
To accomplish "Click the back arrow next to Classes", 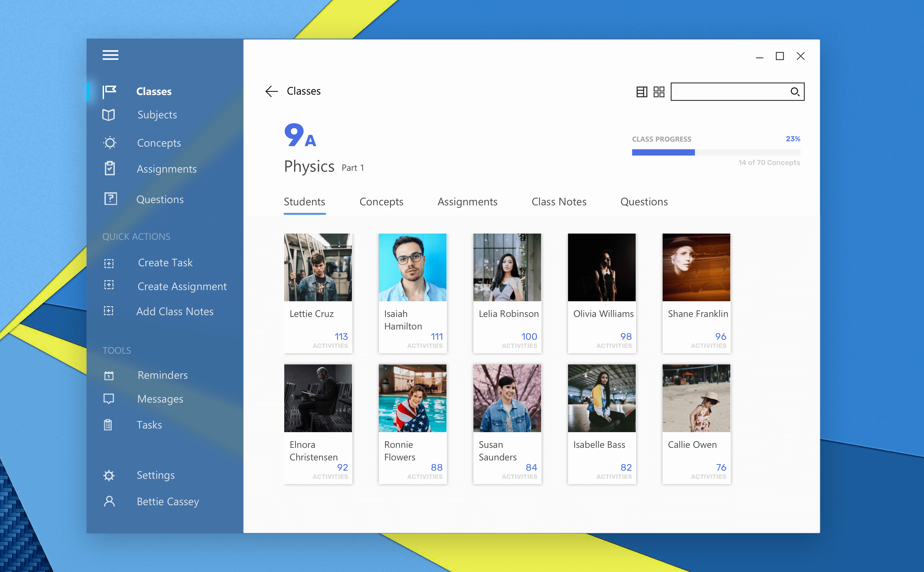I will coord(271,91).
